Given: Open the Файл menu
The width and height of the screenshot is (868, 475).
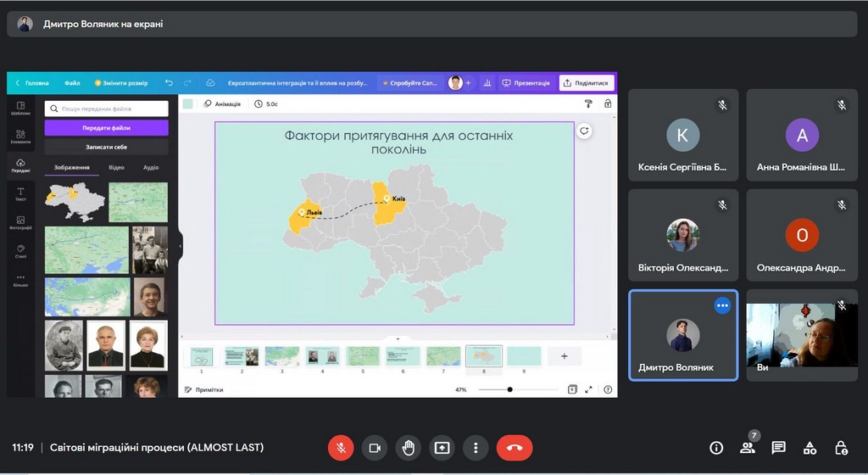Looking at the screenshot, I should (72, 83).
